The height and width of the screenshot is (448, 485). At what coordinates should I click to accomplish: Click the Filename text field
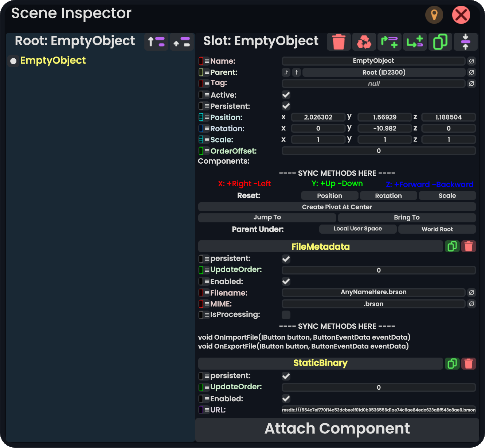point(373,292)
